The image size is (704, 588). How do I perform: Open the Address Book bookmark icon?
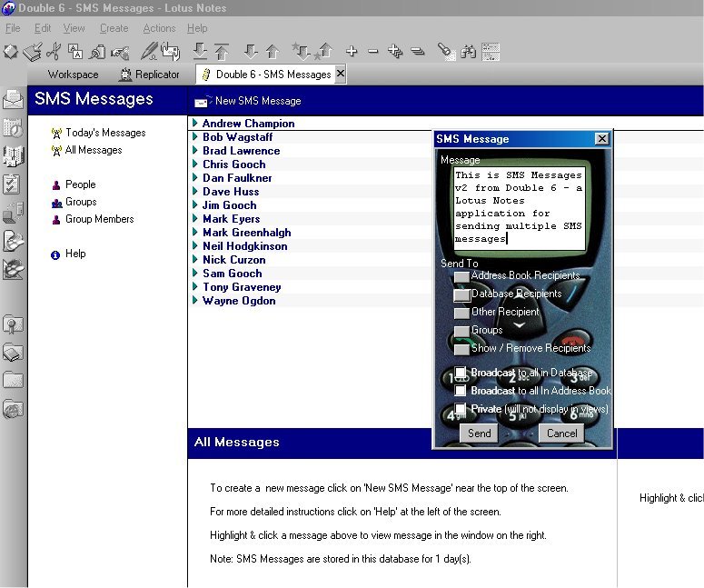tap(13, 156)
